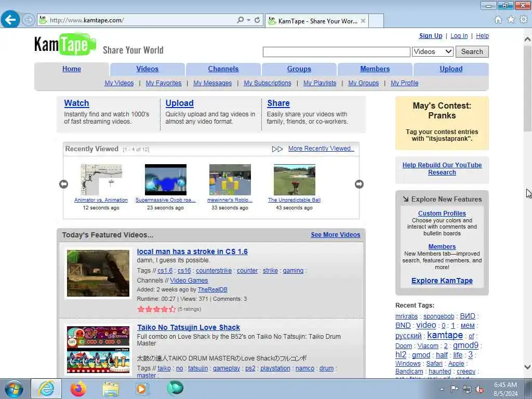Open File Explorer from the taskbar

pyautogui.click(x=111, y=389)
